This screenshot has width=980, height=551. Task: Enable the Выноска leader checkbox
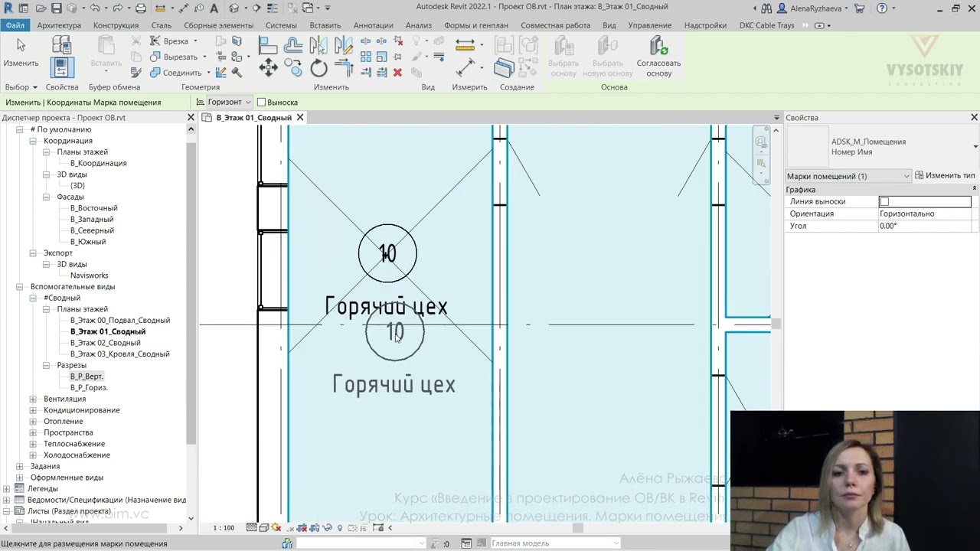click(261, 103)
